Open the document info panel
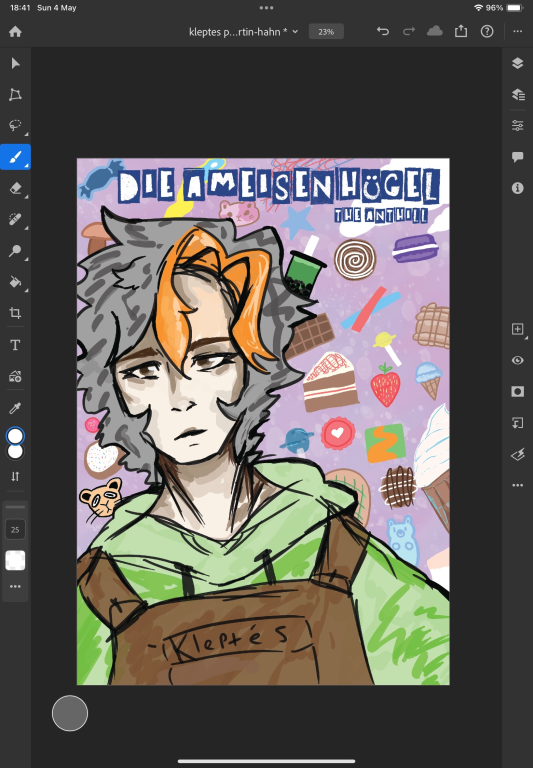533x768 pixels. coord(518,188)
